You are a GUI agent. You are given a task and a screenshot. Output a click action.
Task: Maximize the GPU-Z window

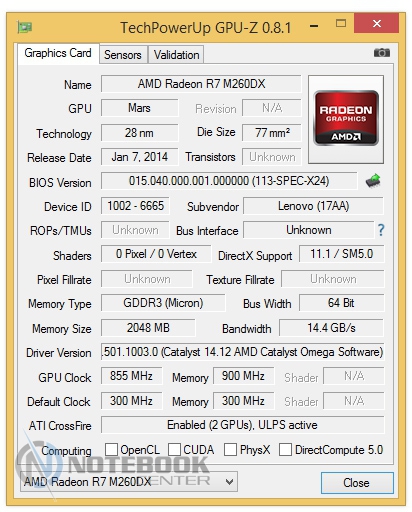click(341, 23)
